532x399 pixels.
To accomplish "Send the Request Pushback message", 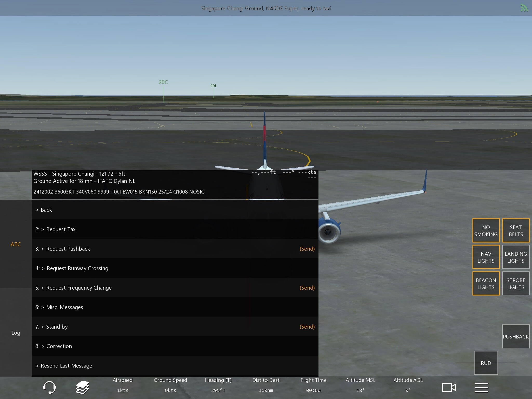I will pyautogui.click(x=307, y=249).
